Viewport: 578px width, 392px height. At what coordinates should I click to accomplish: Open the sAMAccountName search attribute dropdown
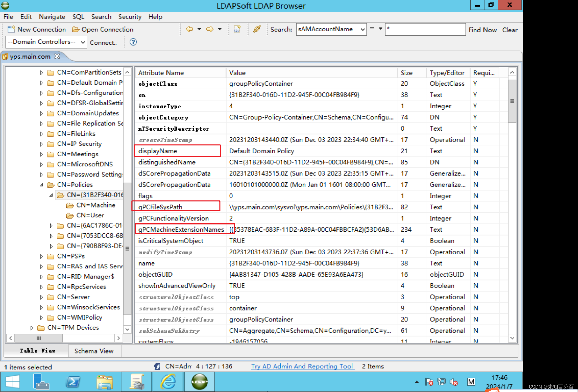click(362, 29)
